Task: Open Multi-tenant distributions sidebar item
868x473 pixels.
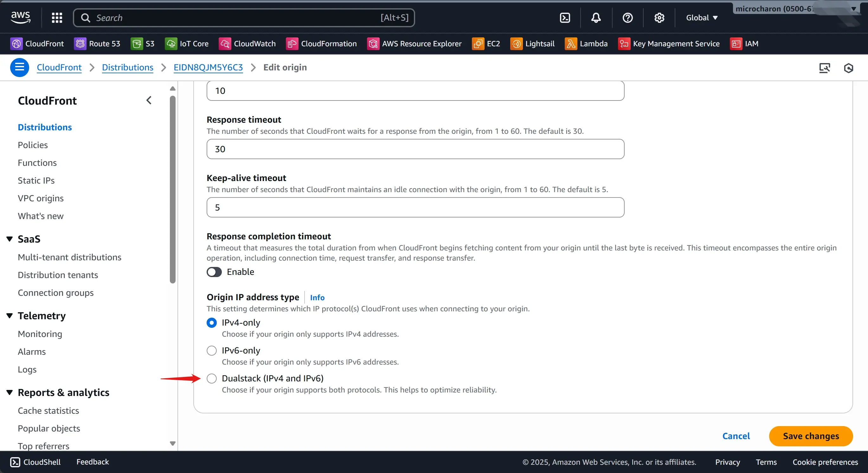Action: (69, 257)
